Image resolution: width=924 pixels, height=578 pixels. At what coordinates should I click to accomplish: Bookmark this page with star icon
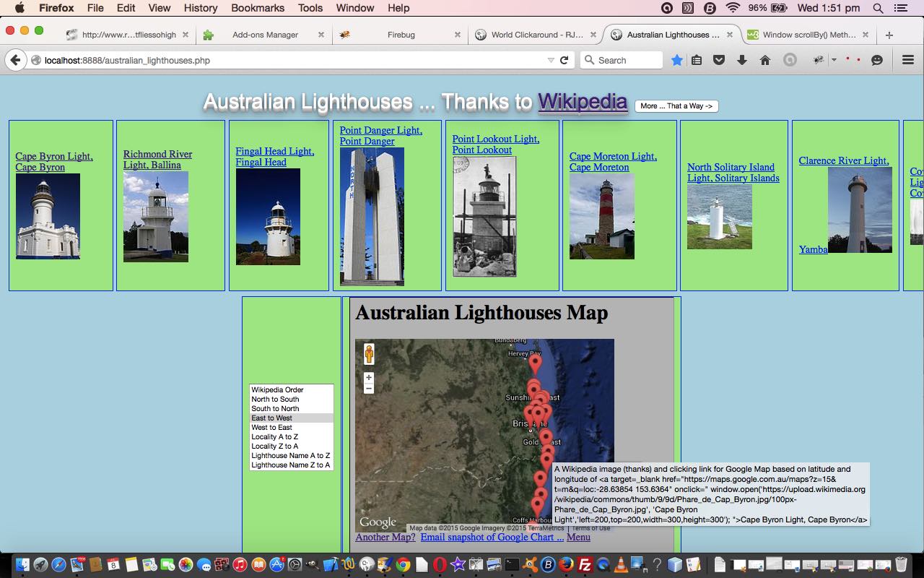tap(676, 60)
